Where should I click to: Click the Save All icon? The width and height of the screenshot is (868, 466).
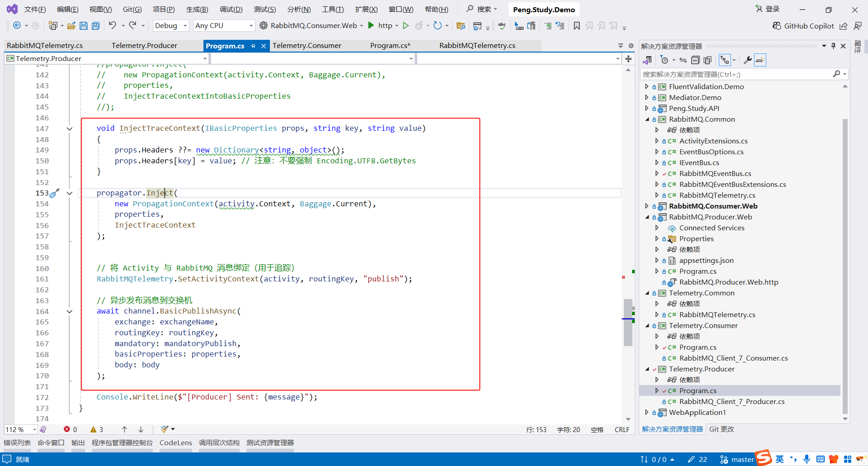(x=95, y=26)
